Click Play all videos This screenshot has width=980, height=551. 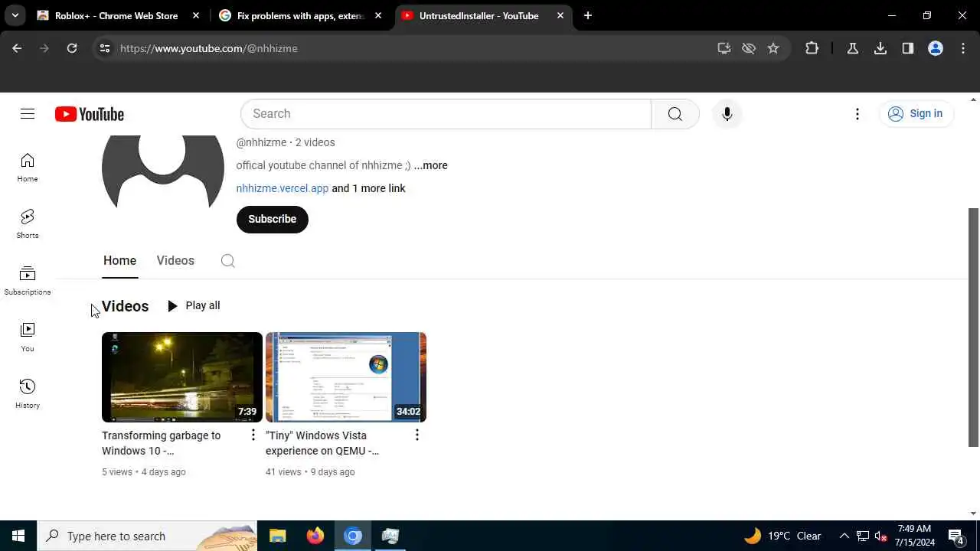(194, 305)
